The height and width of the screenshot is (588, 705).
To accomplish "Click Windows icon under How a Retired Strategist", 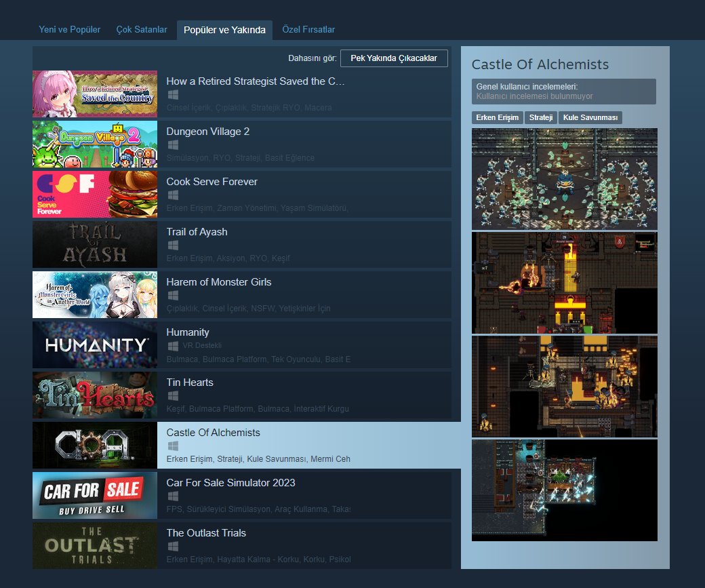I will point(173,95).
